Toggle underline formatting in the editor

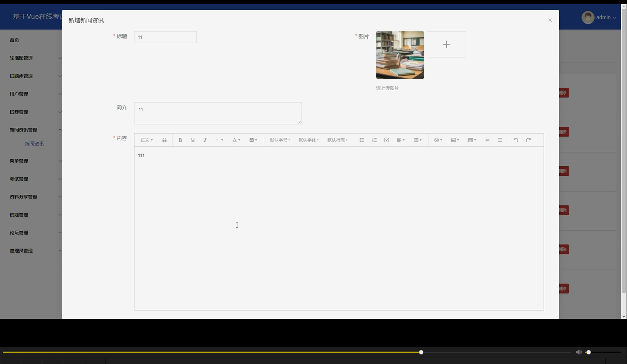pyautogui.click(x=193, y=140)
